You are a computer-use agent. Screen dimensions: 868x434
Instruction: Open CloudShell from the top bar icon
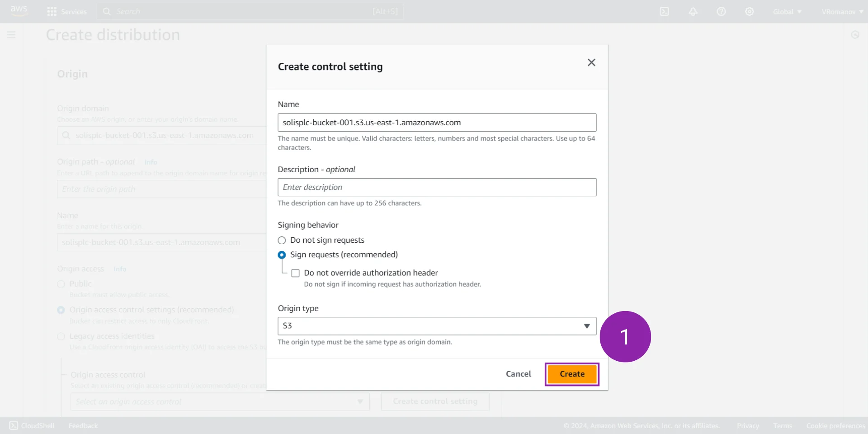pos(664,12)
